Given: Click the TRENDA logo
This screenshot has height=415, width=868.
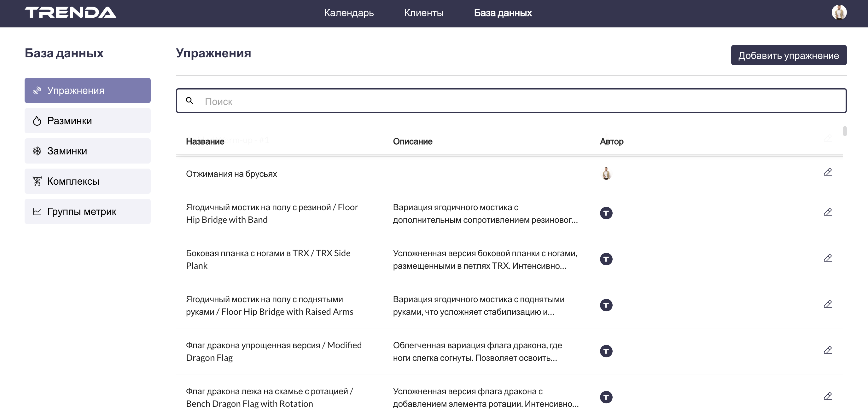Looking at the screenshot, I should tap(70, 13).
